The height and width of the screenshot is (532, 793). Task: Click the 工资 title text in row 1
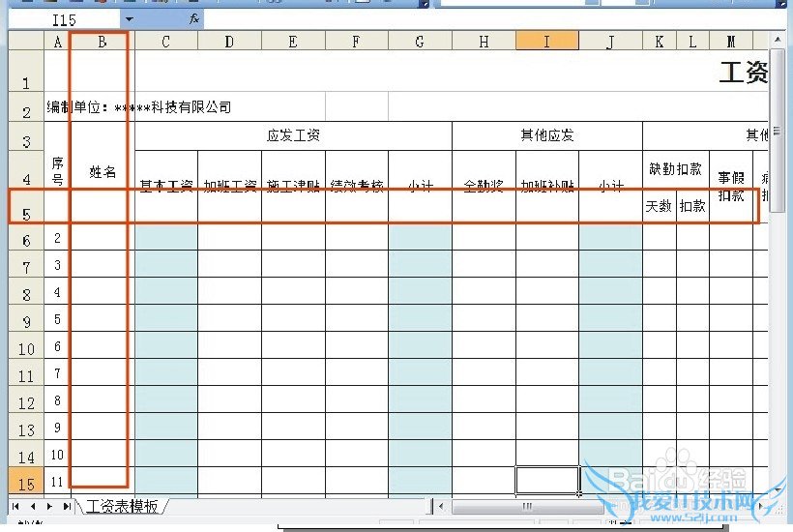[x=744, y=73]
